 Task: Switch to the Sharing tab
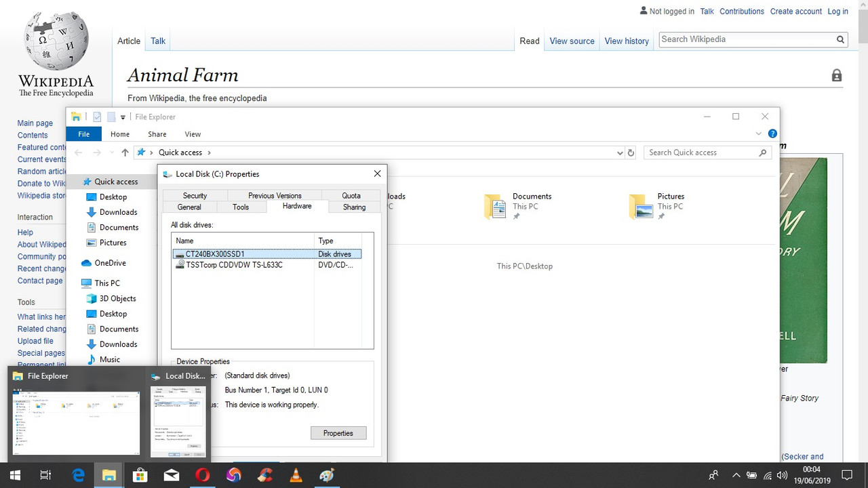coord(354,207)
